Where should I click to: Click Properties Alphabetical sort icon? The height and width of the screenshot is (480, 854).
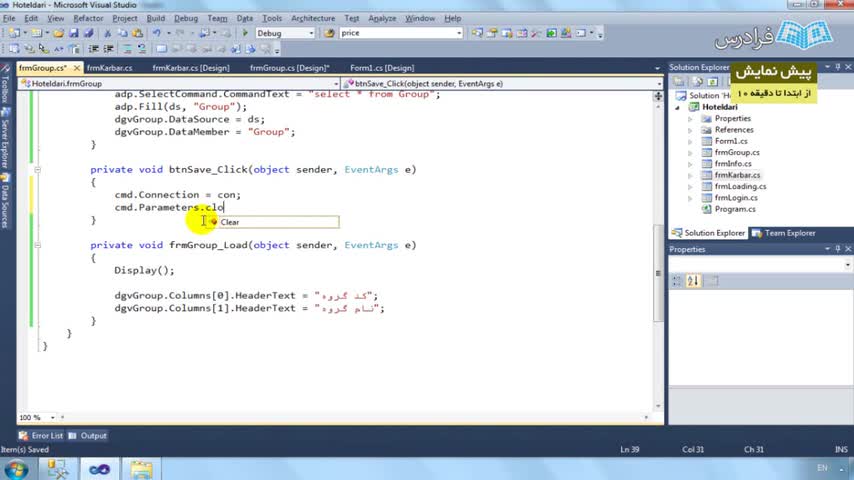pos(693,281)
